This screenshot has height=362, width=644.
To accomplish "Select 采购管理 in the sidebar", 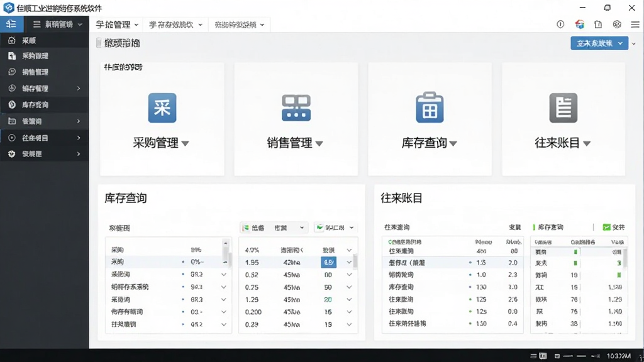I will (x=45, y=56).
